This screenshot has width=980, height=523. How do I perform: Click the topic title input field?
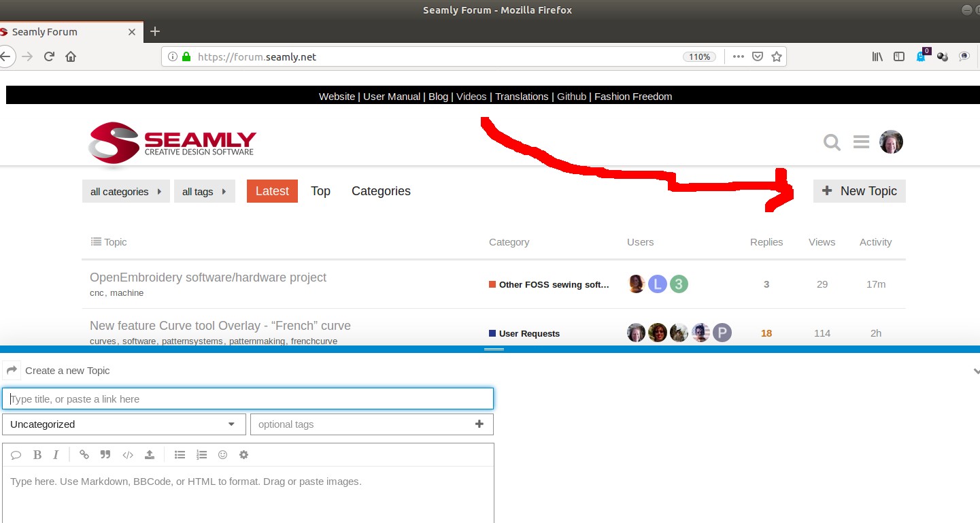[248, 399]
